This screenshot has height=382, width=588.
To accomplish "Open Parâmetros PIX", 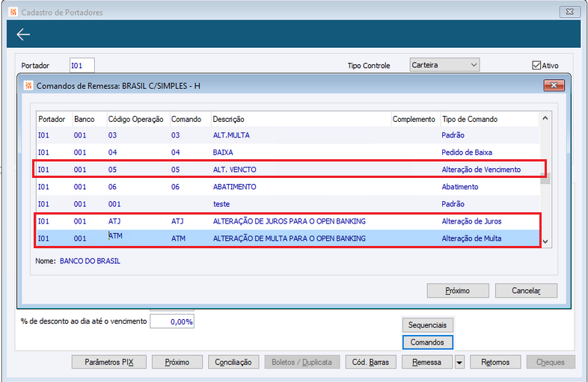I will 109,362.
